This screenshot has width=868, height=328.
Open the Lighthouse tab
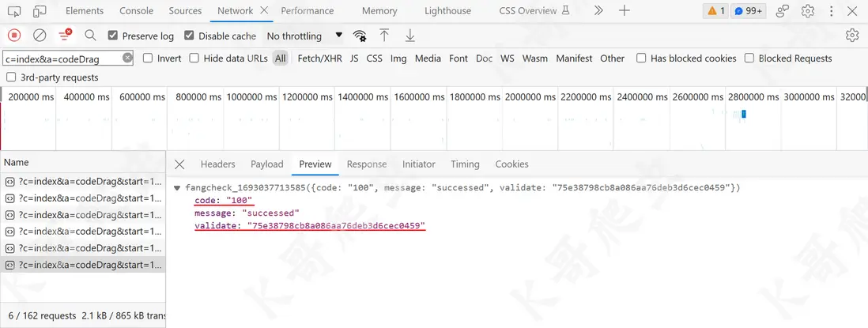(x=448, y=10)
